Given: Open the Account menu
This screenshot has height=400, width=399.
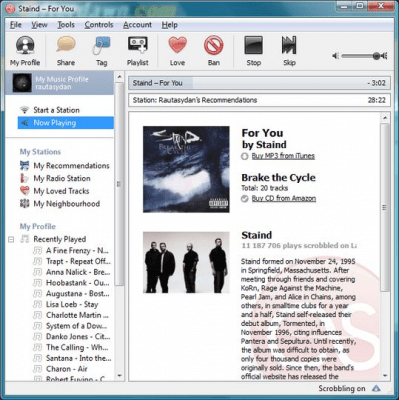Looking at the screenshot, I should [137, 25].
